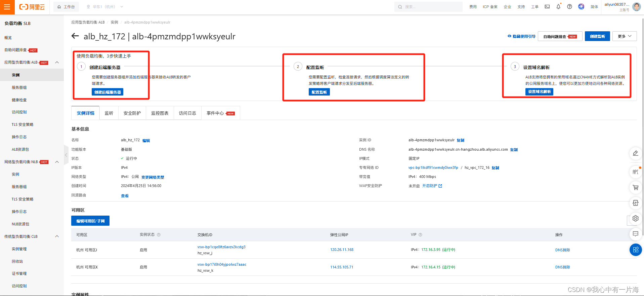Open elastic IP 120.26.11.168
Viewport: 644px width, 296px height.
342,250
